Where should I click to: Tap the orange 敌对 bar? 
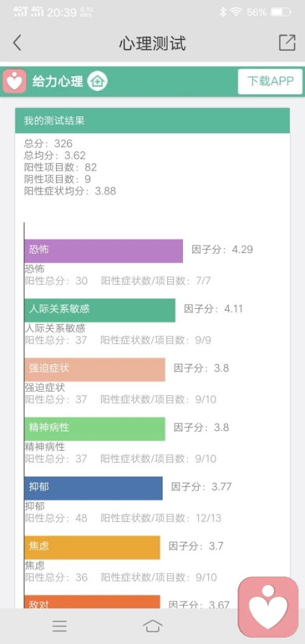[x=92, y=601]
